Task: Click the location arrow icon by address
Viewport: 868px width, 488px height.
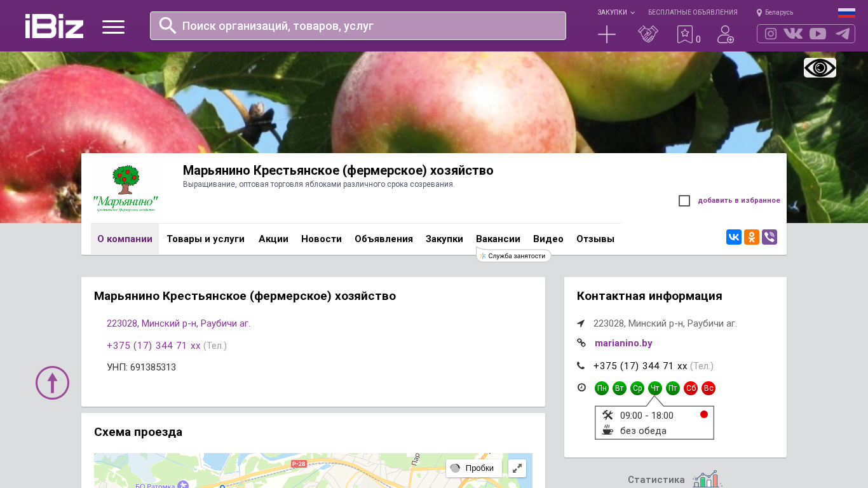Action: click(x=581, y=323)
